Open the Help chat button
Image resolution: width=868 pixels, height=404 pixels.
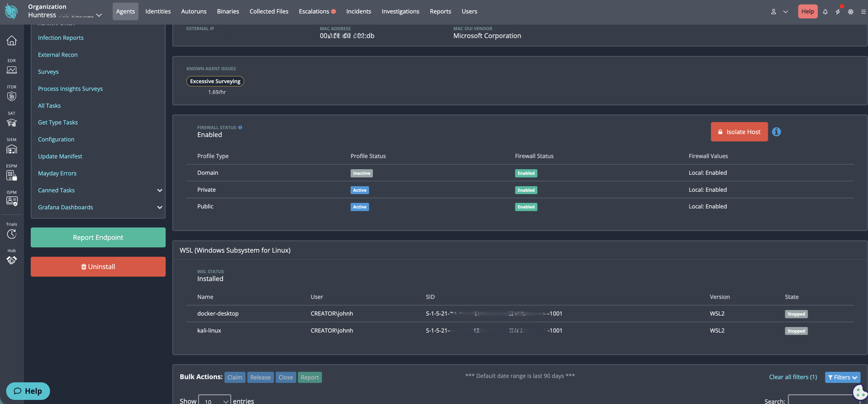point(28,391)
